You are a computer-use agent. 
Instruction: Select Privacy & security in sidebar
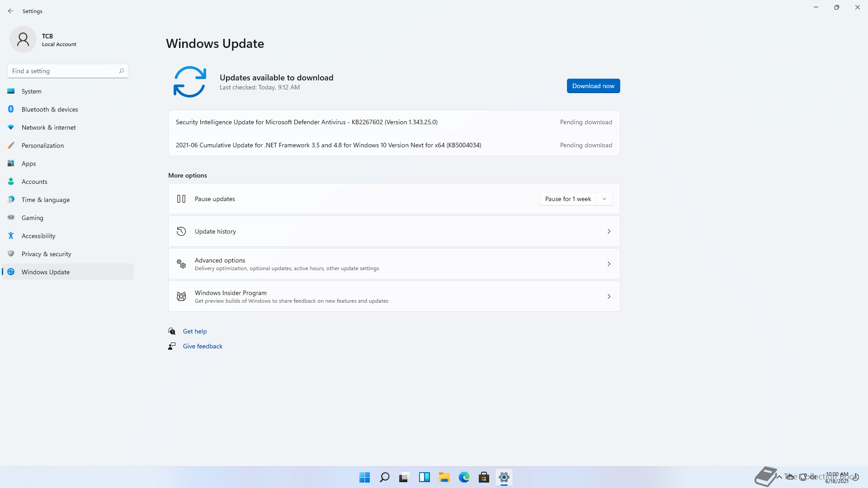[68, 254]
